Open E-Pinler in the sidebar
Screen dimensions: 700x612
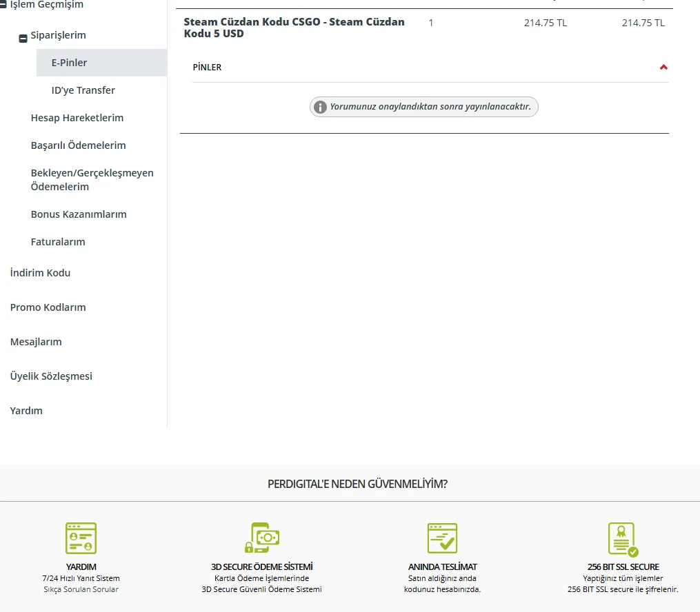tap(102, 63)
